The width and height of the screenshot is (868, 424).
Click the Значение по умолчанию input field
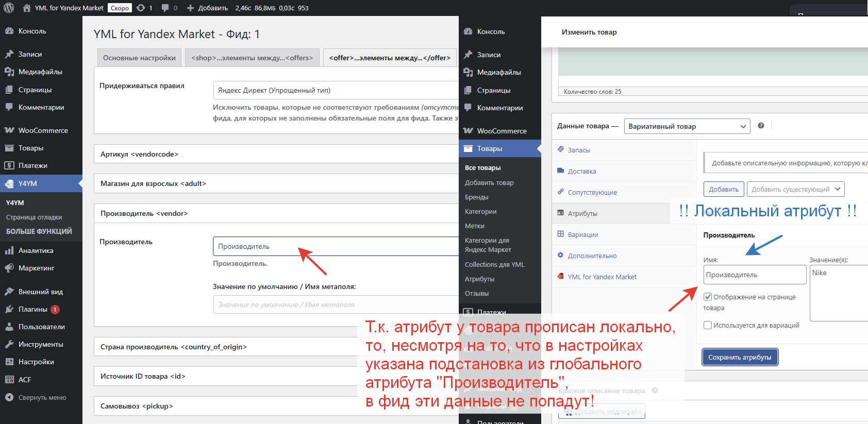pyautogui.click(x=335, y=304)
